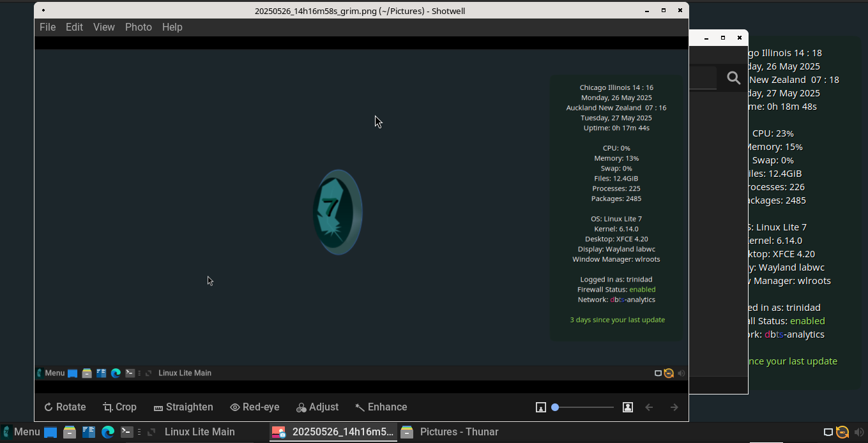Open the blue document app taskbar icon

pyautogui.click(x=89, y=432)
